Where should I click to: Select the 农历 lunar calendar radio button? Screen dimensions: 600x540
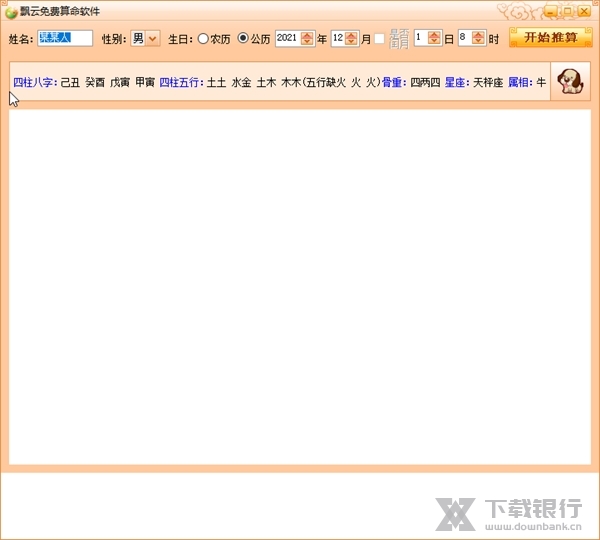(x=203, y=39)
